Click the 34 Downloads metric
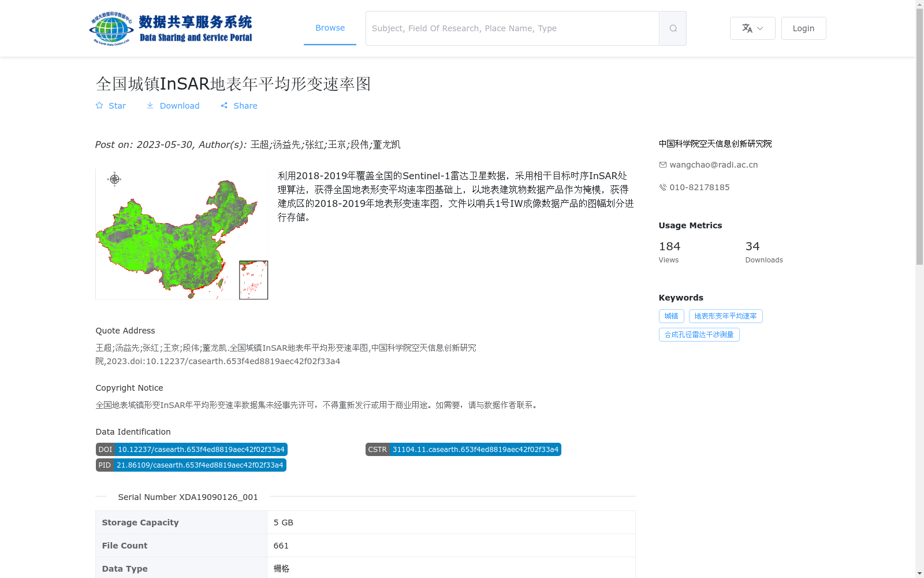924x578 pixels. point(764,252)
